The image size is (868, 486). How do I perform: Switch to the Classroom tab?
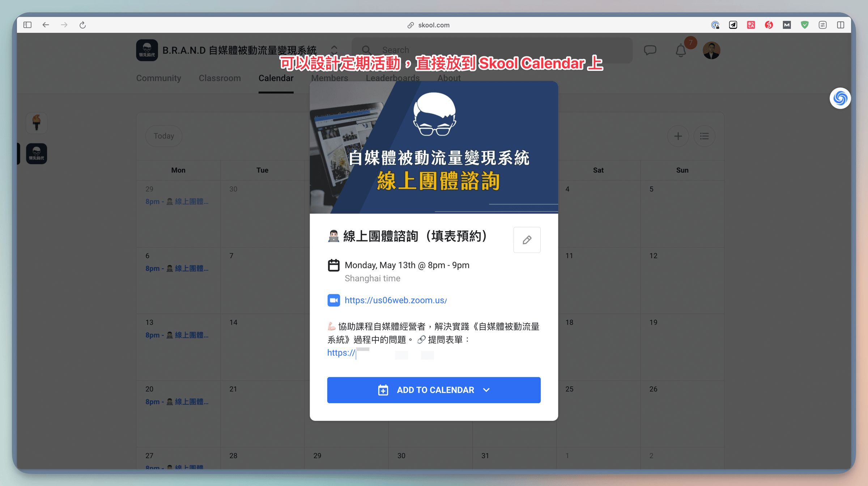[x=220, y=78]
